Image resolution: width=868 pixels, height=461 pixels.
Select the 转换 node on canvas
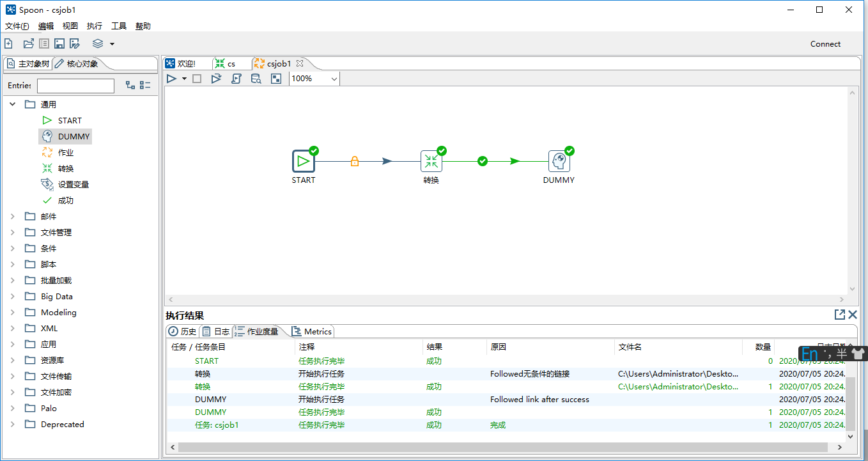tap(431, 161)
